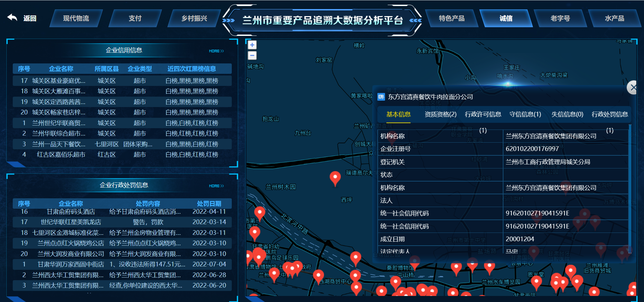This screenshot has height=302, width=644.
Task: Zoom out of the map
Action: pos(252,55)
